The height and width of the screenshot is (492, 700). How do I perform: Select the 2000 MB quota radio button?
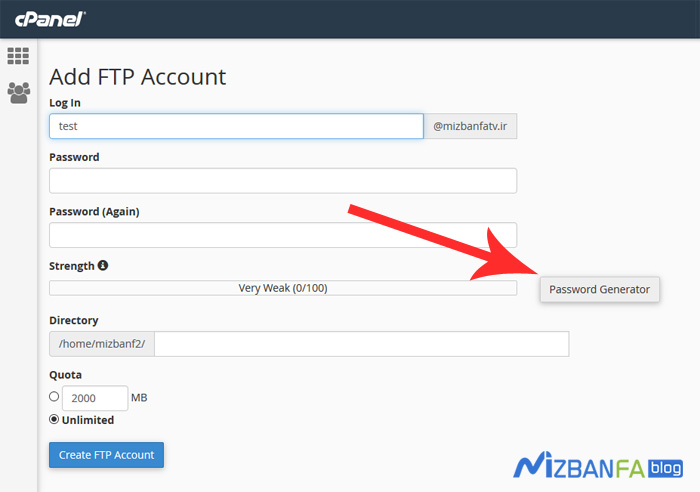coord(54,396)
